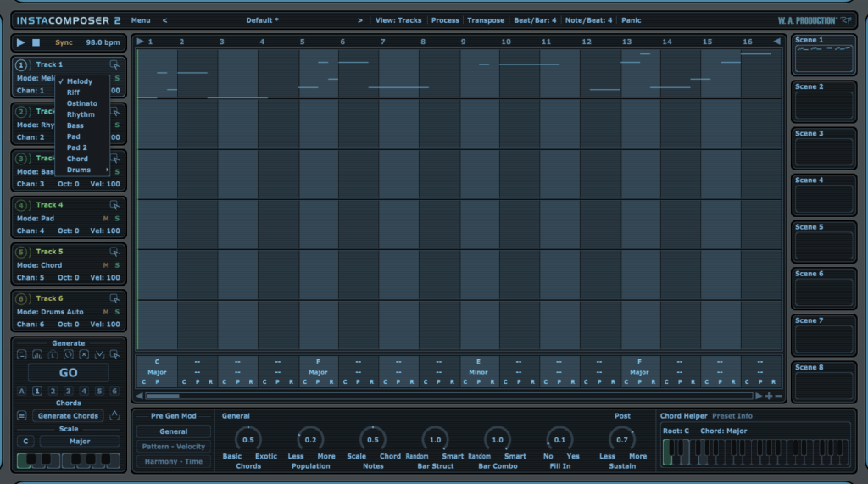Image resolution: width=868 pixels, height=484 pixels.
Task: Expand the Drums submenu
Action: 82,170
